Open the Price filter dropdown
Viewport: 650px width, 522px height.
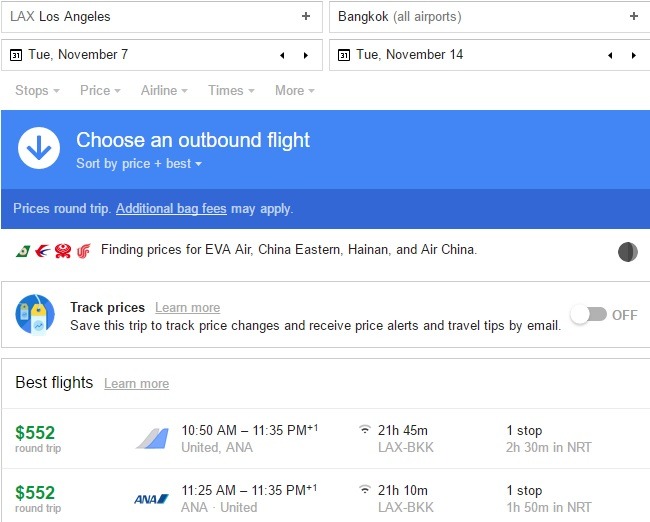100,90
